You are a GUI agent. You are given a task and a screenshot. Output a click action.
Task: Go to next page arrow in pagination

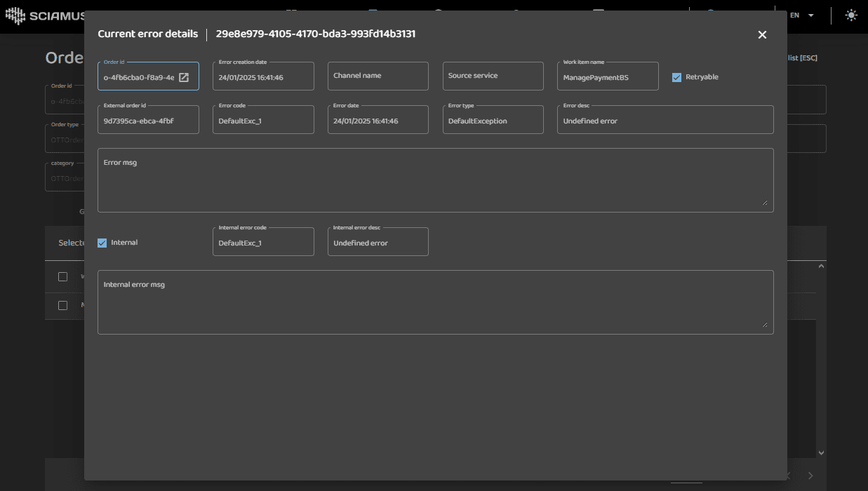click(x=810, y=476)
